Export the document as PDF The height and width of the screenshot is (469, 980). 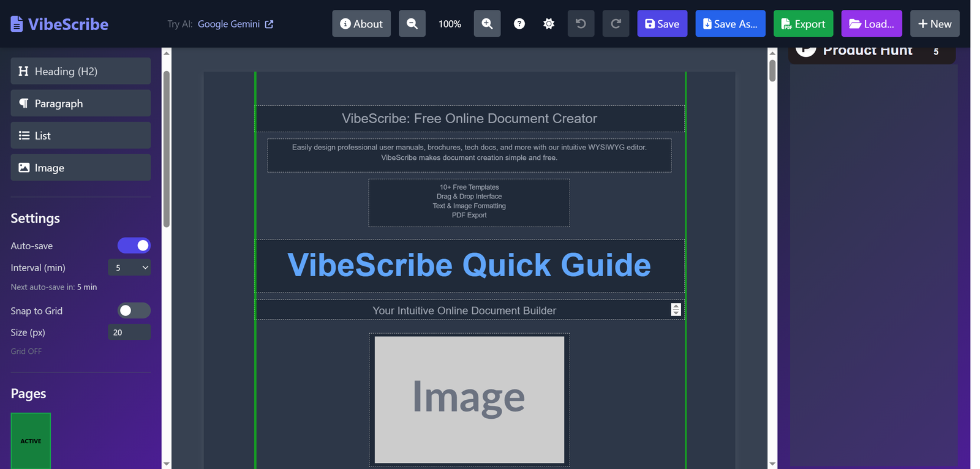tap(803, 24)
